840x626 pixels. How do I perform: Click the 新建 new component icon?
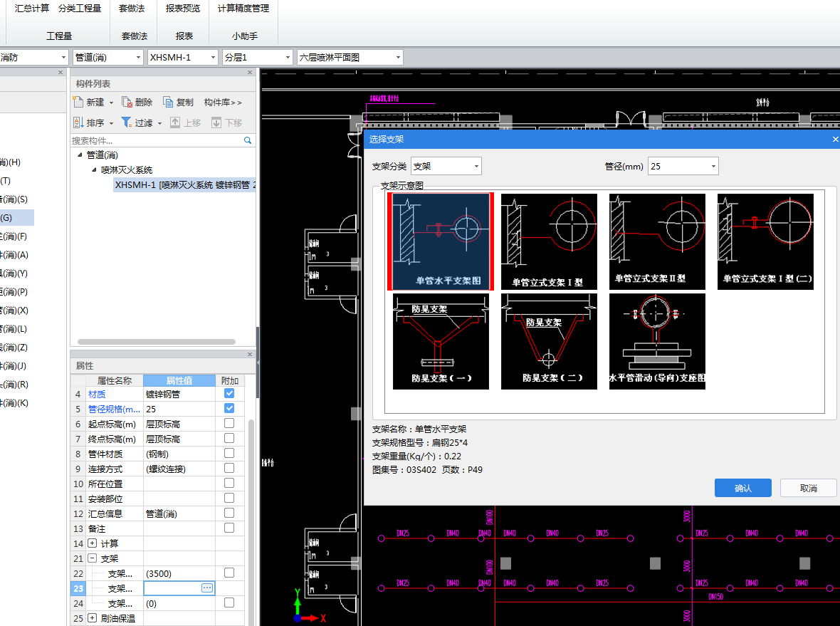tap(78, 102)
